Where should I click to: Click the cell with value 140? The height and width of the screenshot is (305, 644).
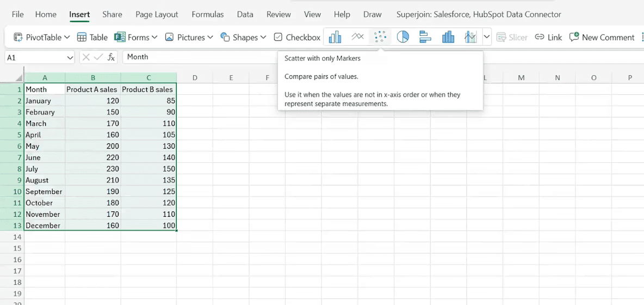tap(149, 157)
